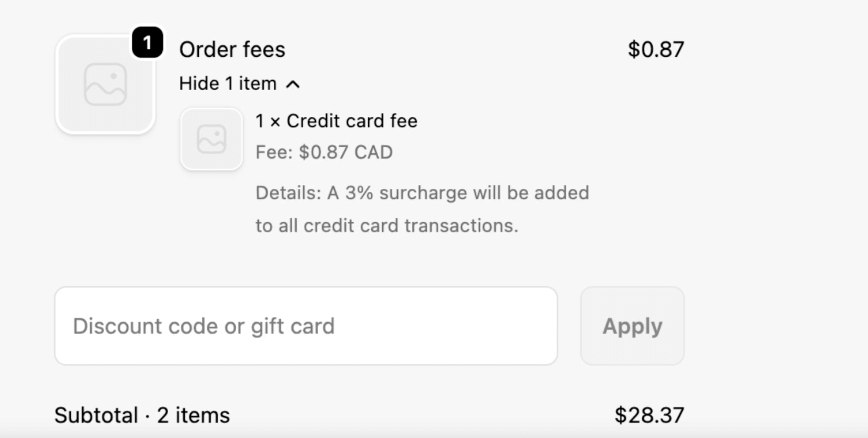Click the text 'to all credit card transactions.'
The image size is (868, 438).
[386, 225]
